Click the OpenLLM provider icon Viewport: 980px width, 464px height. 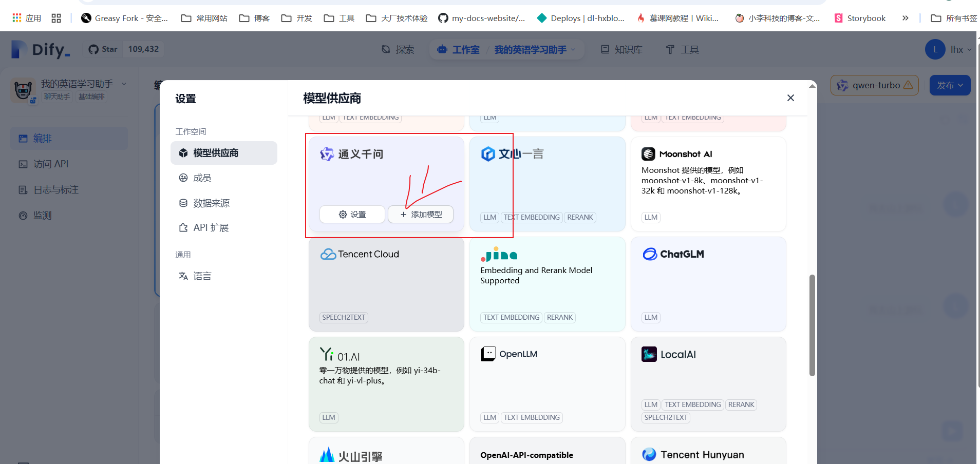[488, 354]
